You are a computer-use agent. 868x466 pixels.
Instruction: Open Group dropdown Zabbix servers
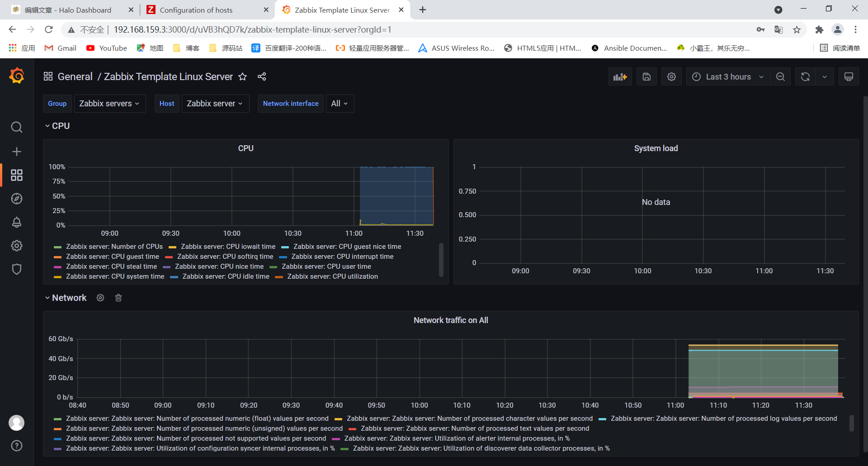coord(109,104)
